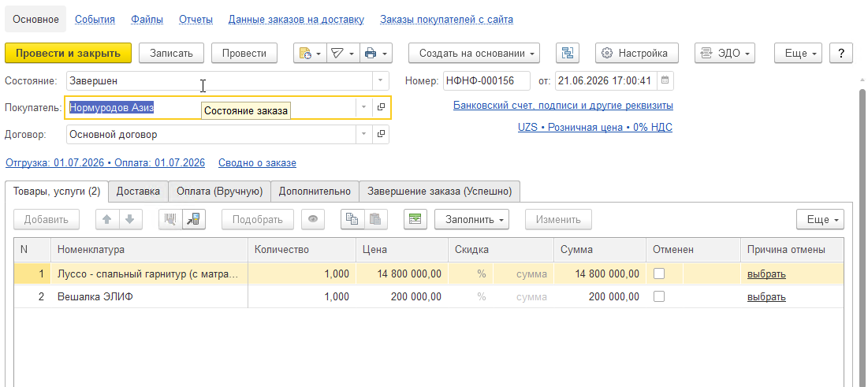
Task: Show the document structure of subordination icon
Action: tap(568, 53)
